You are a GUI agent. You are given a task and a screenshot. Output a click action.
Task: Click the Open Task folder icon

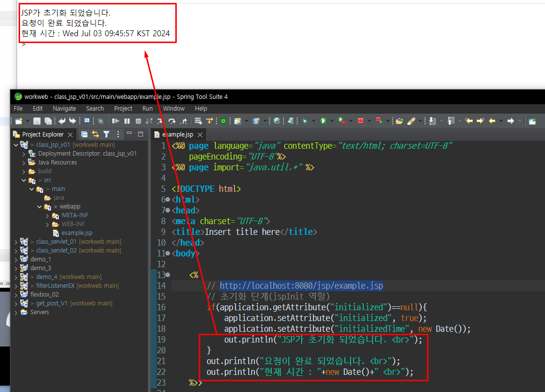[400, 121]
